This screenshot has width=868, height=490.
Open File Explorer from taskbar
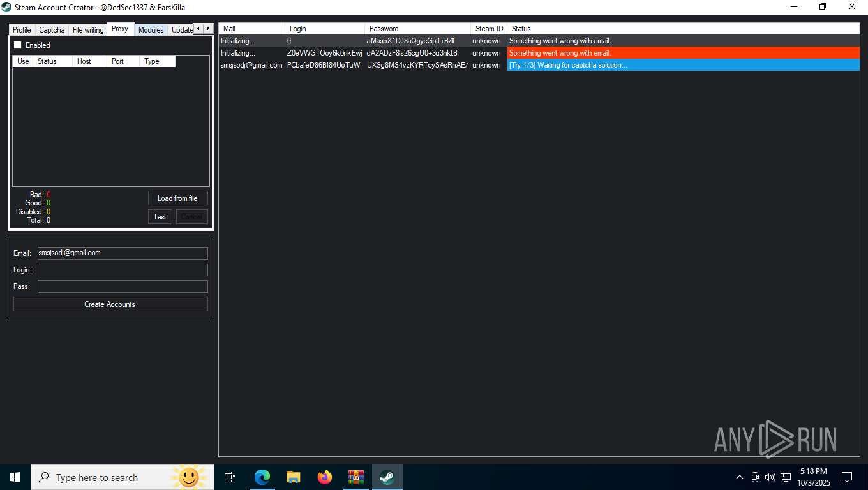(294, 477)
